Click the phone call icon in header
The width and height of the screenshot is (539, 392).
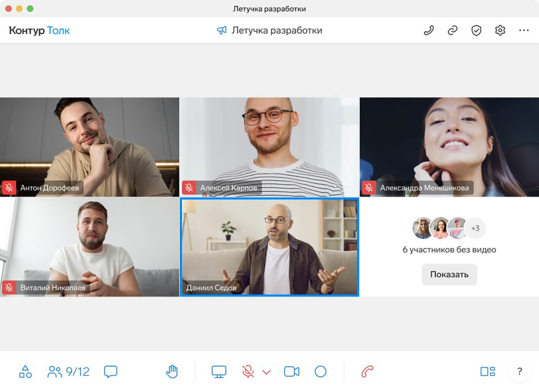click(429, 30)
